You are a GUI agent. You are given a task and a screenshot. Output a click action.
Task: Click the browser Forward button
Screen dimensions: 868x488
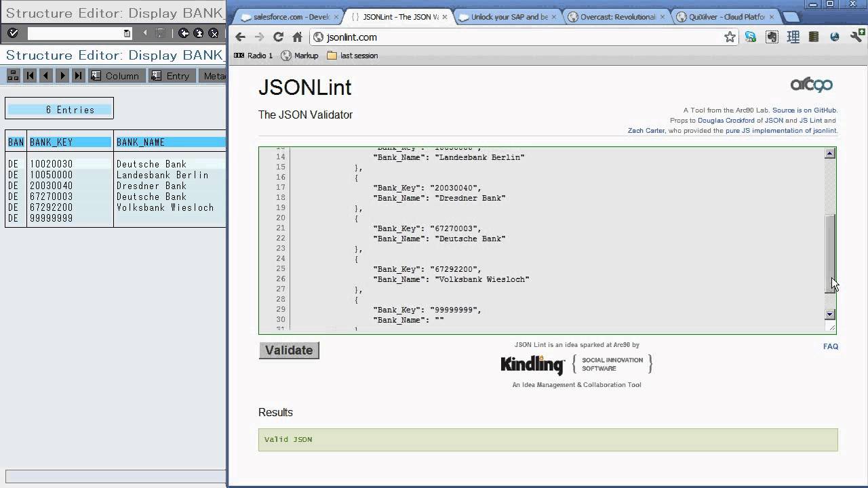pyautogui.click(x=259, y=37)
